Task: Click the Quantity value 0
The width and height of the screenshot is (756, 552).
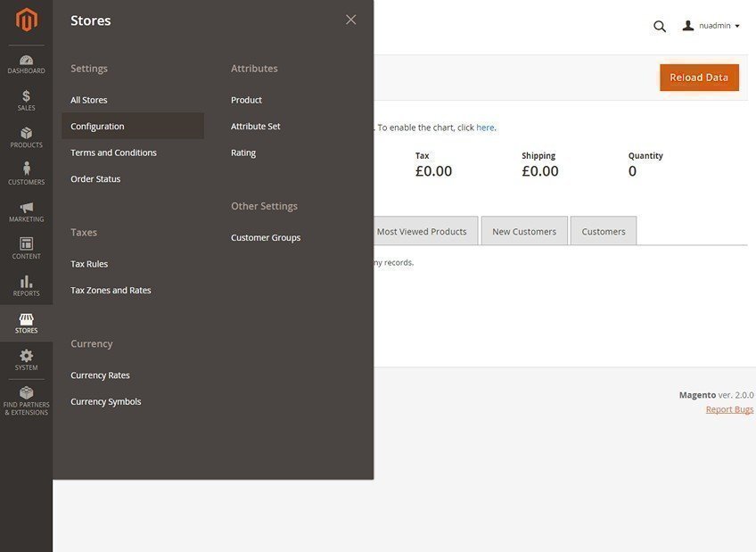Action: point(632,171)
